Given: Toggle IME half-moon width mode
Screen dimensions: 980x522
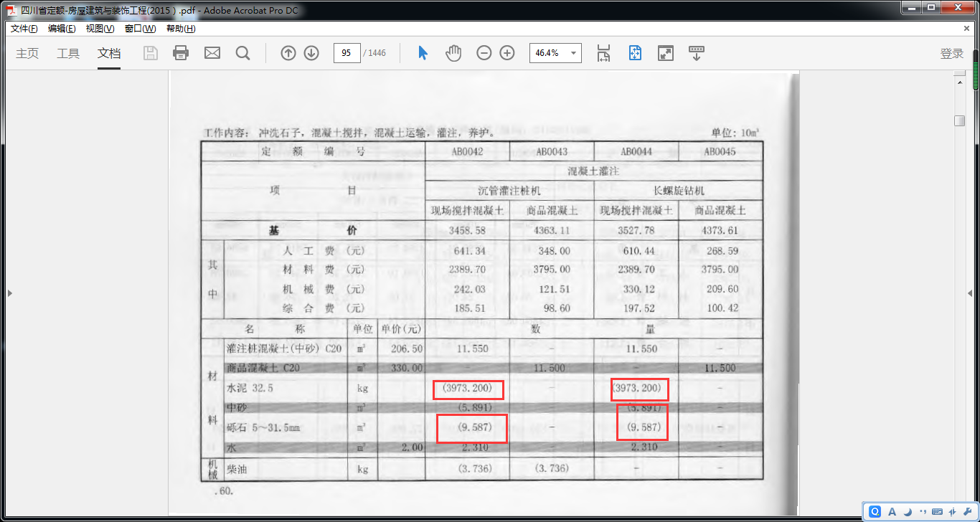Looking at the screenshot, I should 908,511.
